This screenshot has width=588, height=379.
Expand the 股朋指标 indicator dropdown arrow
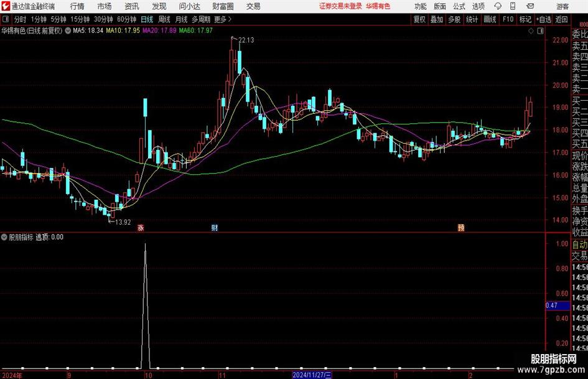click(x=4, y=237)
